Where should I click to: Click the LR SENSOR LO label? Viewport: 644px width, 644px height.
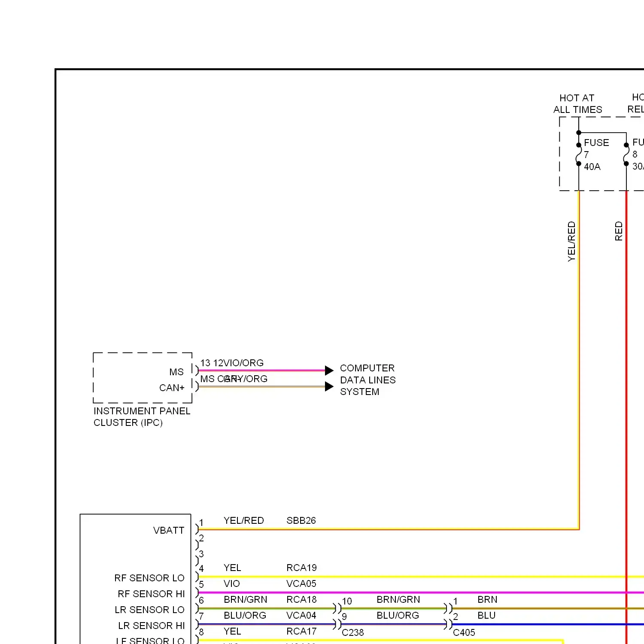[x=149, y=610]
